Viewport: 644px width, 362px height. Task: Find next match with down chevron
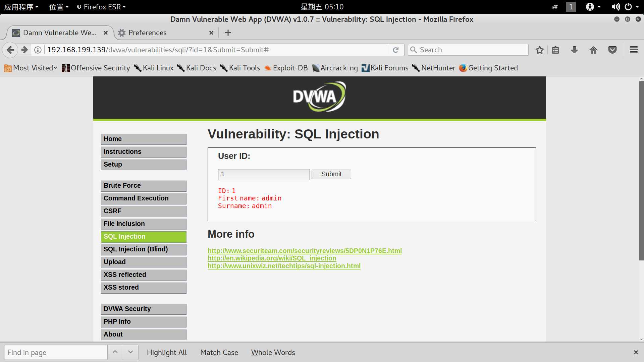[130, 352]
